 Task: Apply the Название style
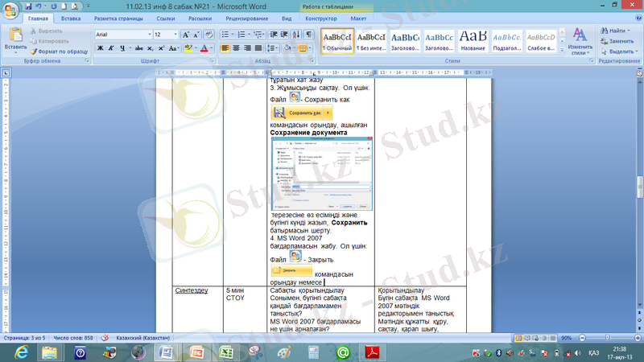click(473, 40)
